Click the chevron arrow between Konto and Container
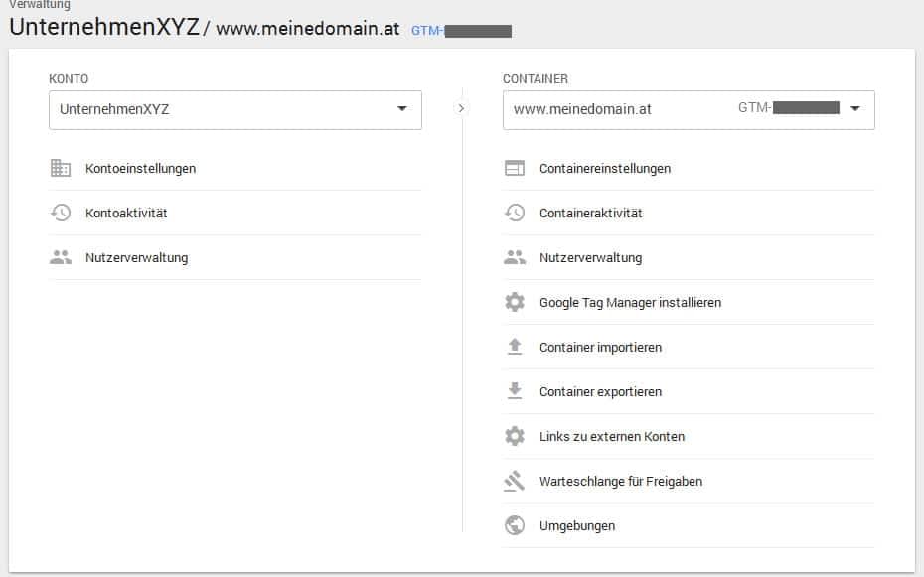 pos(461,108)
